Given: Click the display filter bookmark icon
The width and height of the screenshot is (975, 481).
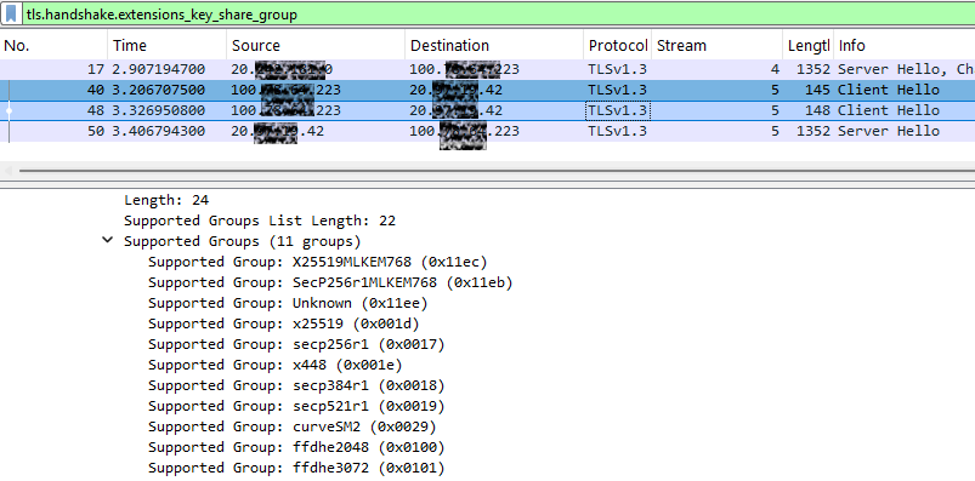Looking at the screenshot, I should tap(12, 14).
